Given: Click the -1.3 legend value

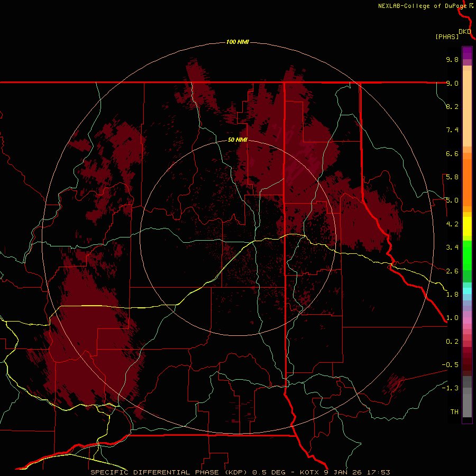Looking at the screenshot, I should coord(450,388).
